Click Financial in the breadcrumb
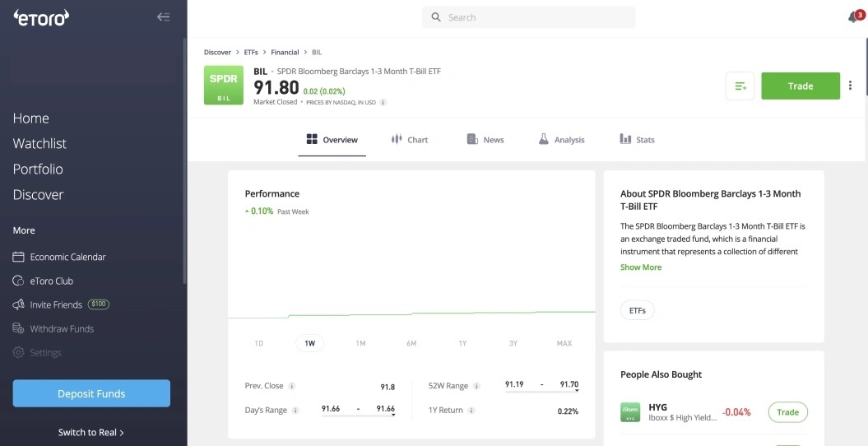This screenshot has height=446, width=868. click(x=285, y=53)
